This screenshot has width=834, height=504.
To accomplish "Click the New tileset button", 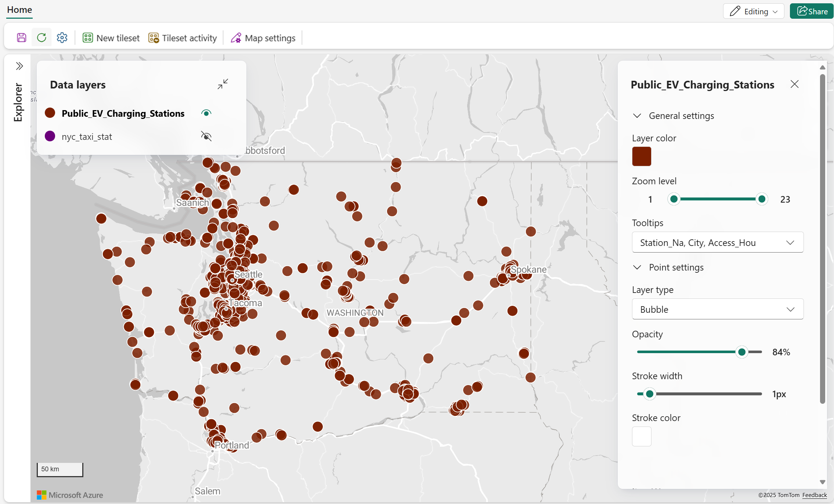I will click(111, 38).
